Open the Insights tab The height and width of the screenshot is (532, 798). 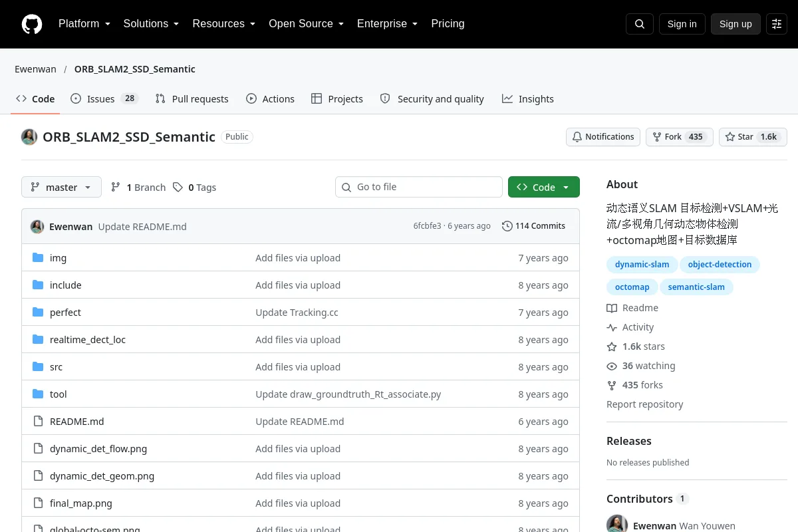(528, 99)
